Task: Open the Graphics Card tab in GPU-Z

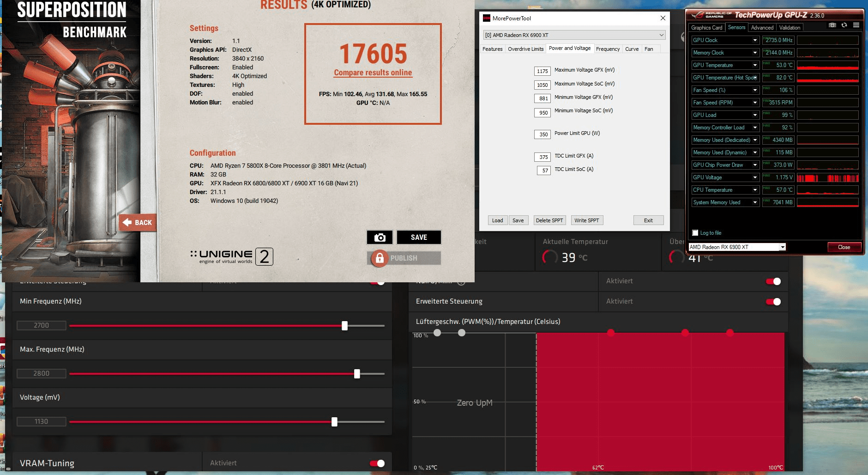Action: [x=706, y=28]
